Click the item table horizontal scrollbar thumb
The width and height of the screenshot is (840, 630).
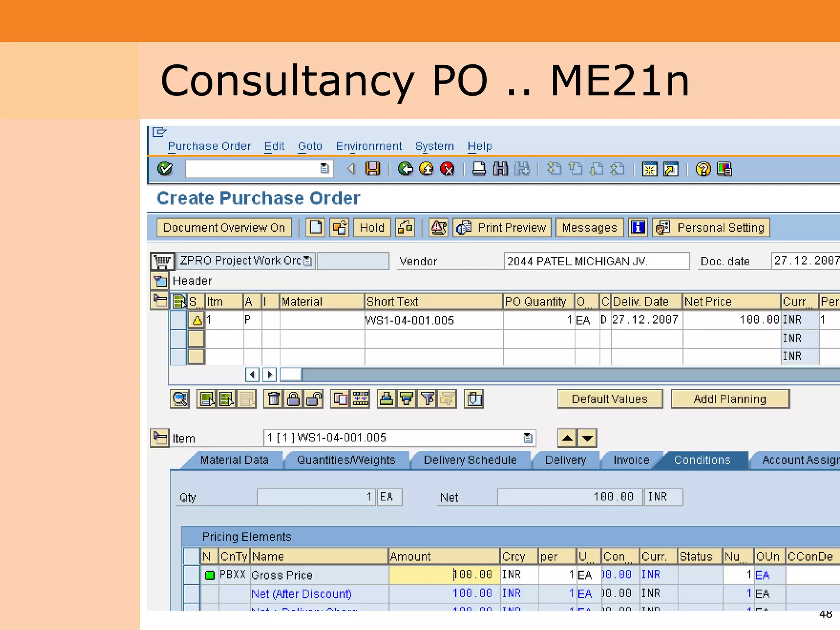291,374
